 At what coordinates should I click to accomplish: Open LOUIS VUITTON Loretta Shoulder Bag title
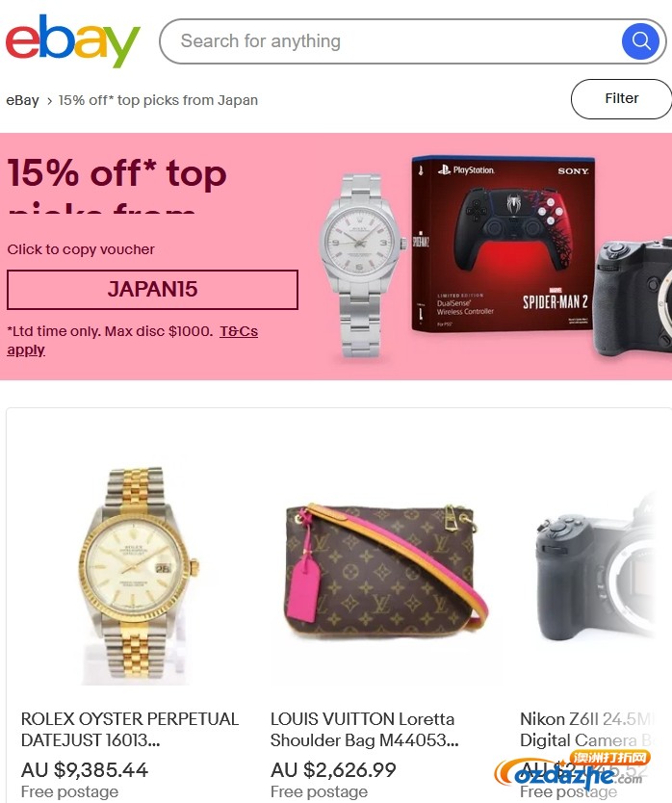364,730
